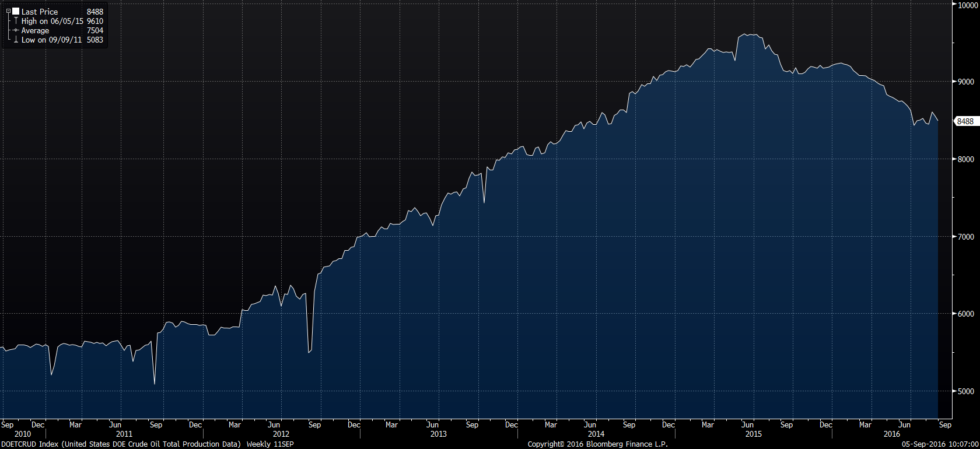The image size is (980, 449).
Task: Click the 2014 year label on x-axis
Action: [x=596, y=434]
